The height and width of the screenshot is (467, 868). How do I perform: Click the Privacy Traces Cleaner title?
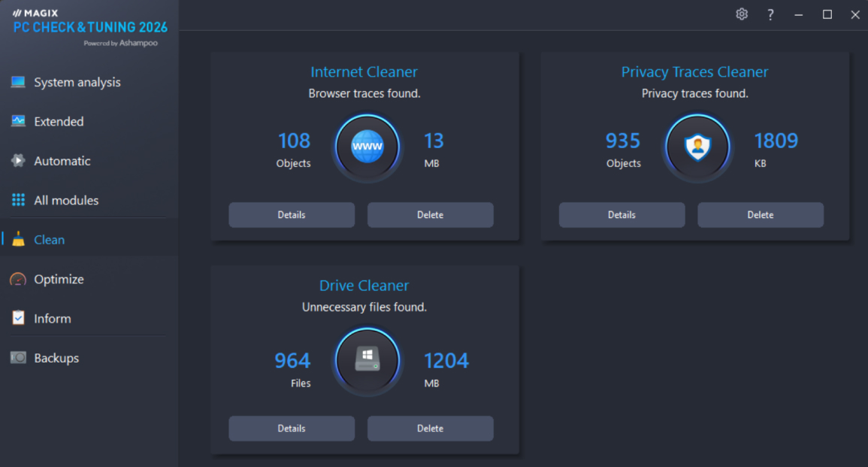(x=694, y=72)
